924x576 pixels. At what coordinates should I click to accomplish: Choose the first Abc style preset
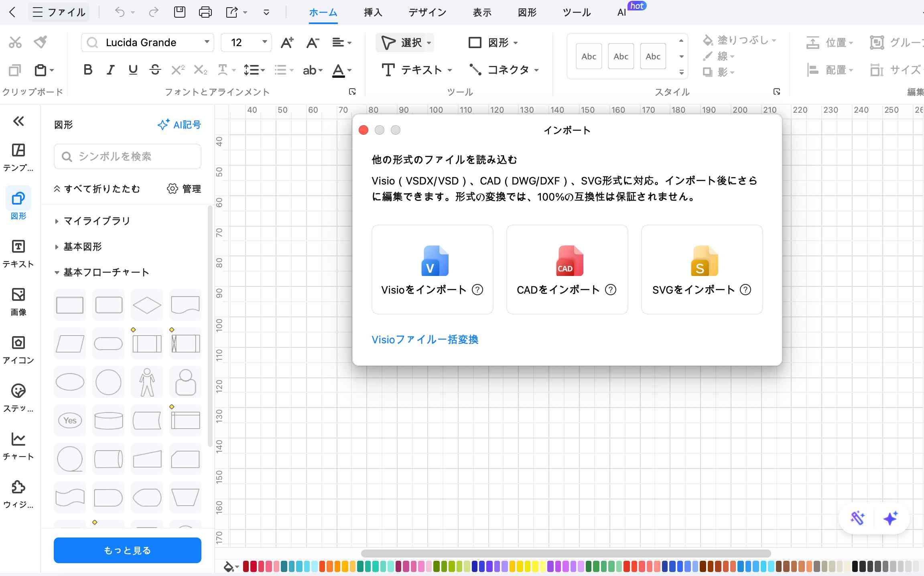tap(589, 56)
